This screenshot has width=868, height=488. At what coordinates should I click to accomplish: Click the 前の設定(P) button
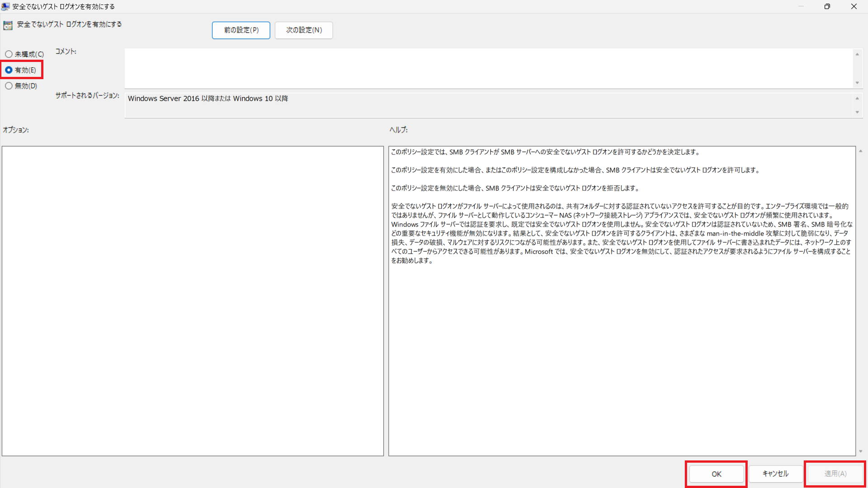[241, 30]
